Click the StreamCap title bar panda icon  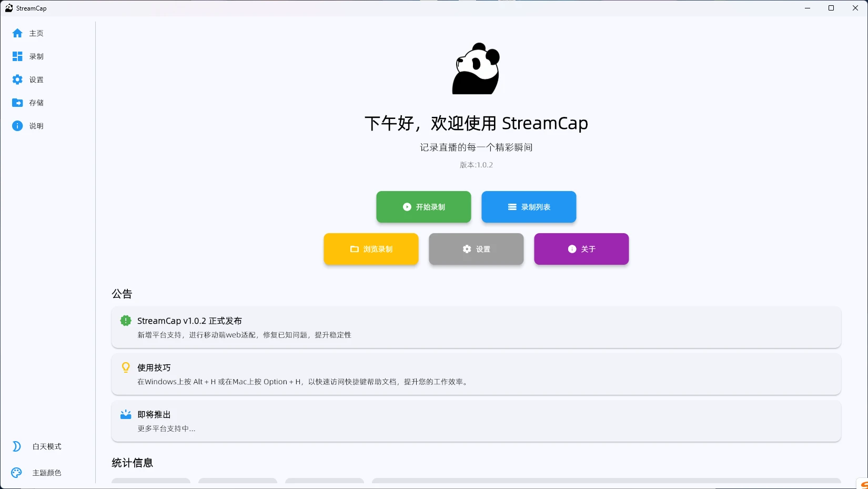point(9,8)
